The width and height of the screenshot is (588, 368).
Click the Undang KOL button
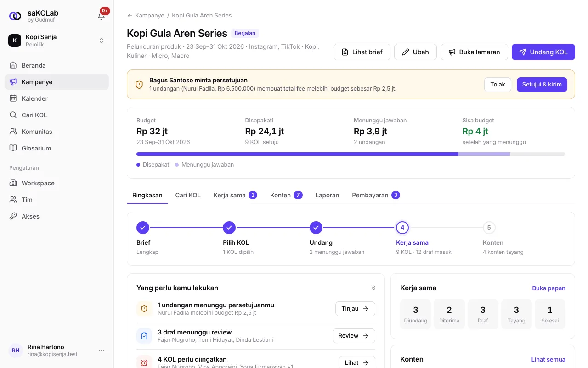(x=543, y=52)
